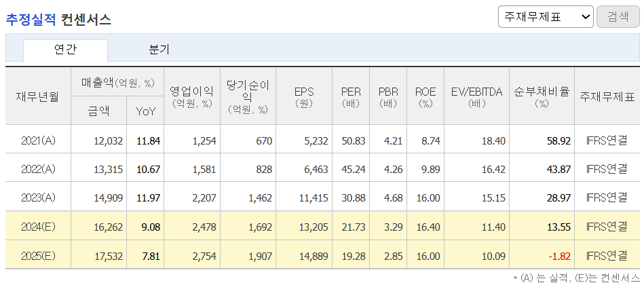The width and height of the screenshot is (644, 285).
Task: Switch to the 분기 tab
Action: click(x=159, y=50)
